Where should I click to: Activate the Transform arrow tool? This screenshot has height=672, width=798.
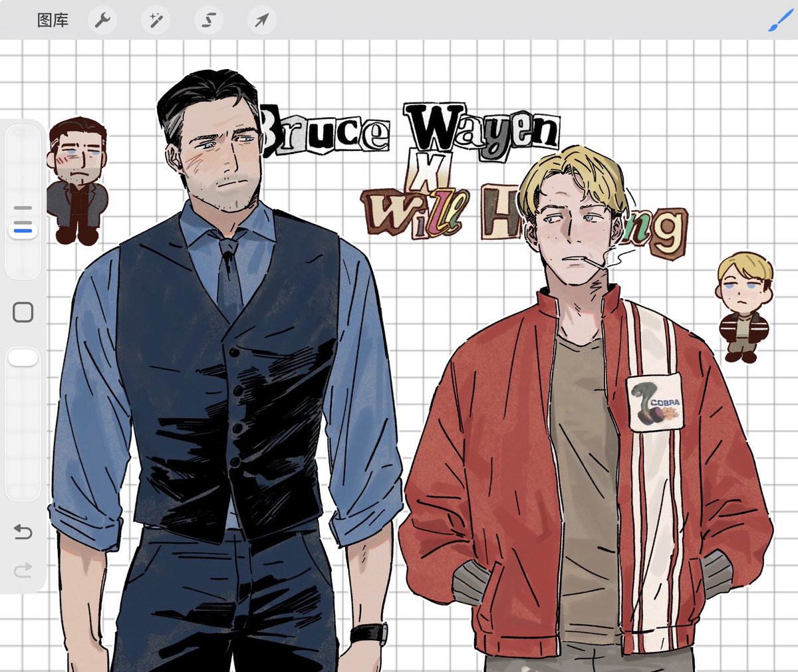[262, 21]
